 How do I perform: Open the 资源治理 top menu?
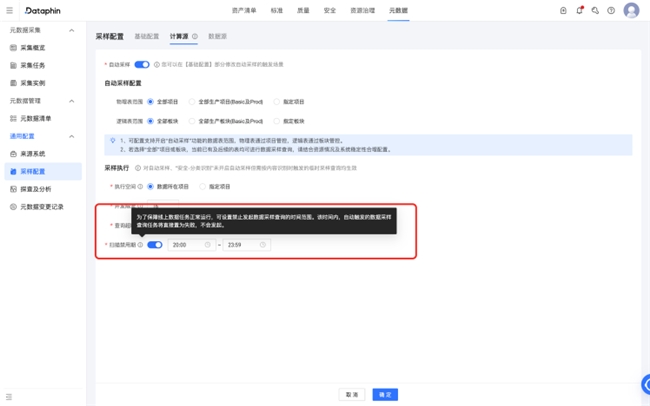coord(364,10)
